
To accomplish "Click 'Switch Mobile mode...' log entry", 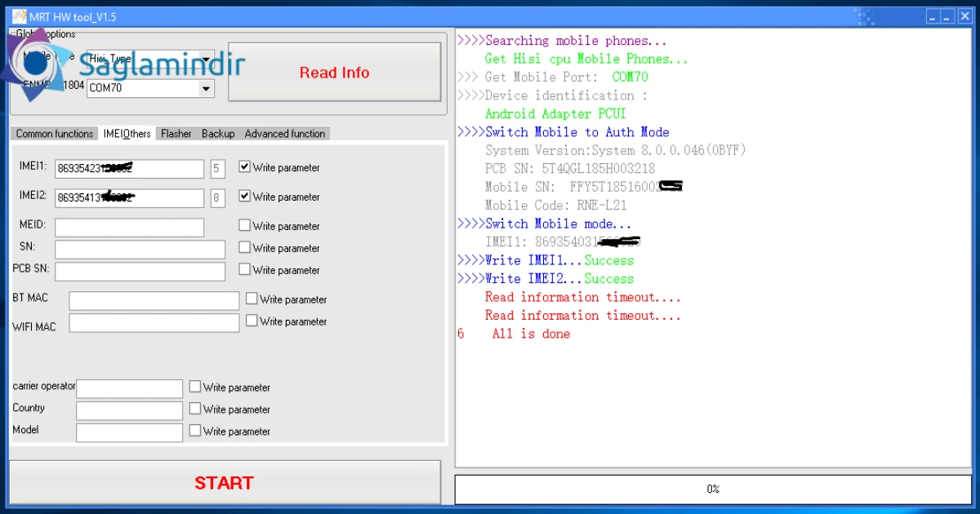I will 545,224.
